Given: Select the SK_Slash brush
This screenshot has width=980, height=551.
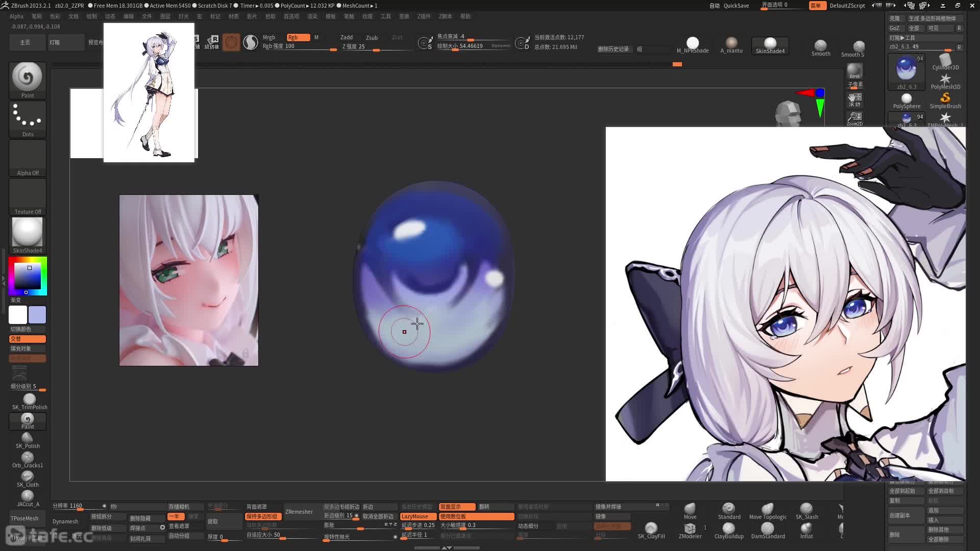Looking at the screenshot, I should click(806, 511).
